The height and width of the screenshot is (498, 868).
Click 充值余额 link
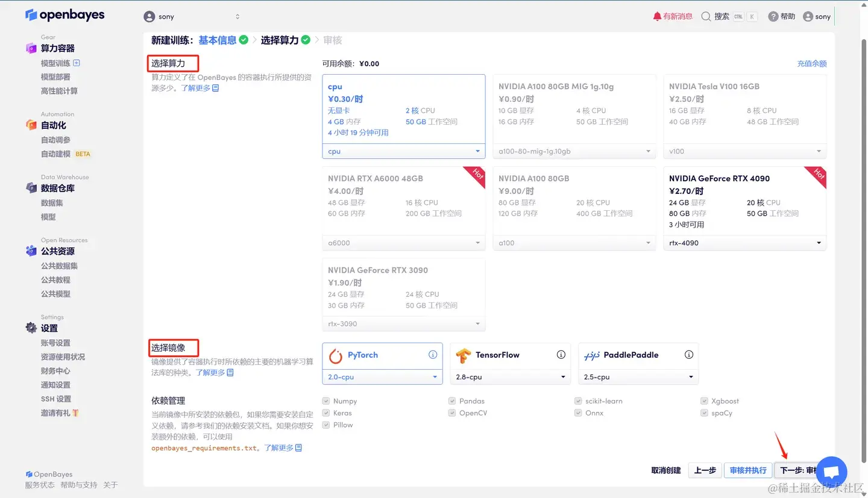[x=812, y=63]
